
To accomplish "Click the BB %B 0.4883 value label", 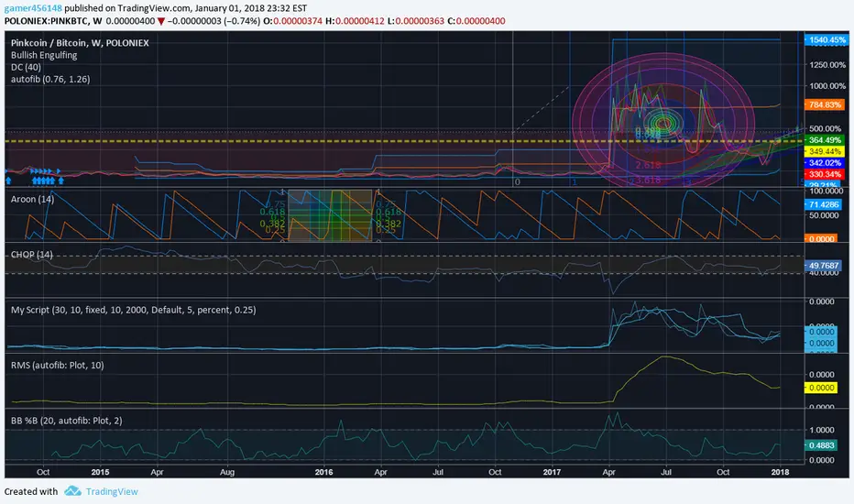I will pyautogui.click(x=821, y=445).
